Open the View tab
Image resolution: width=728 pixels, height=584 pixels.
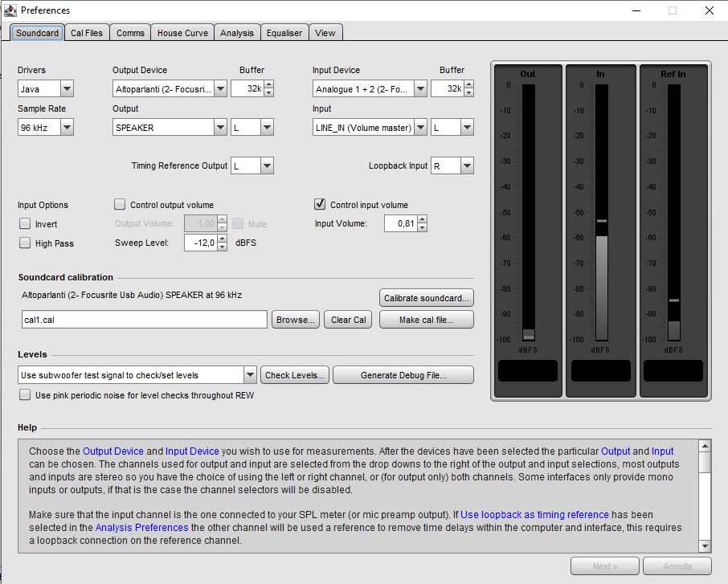pyautogui.click(x=325, y=33)
